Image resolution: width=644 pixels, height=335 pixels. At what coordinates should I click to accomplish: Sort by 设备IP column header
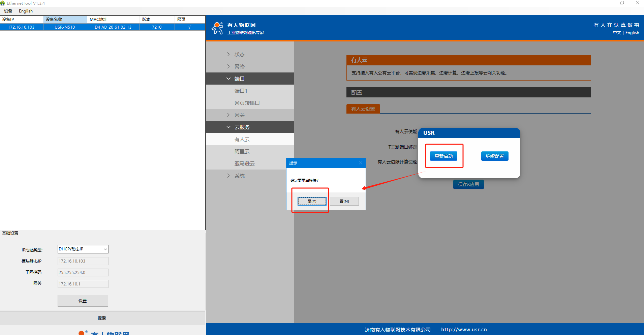(x=22, y=20)
